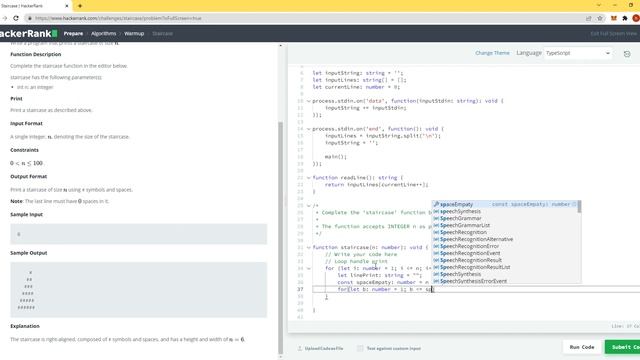Viewport: 640px width, 360px height.
Task: Go forward in browser history
Action: (4, 18)
